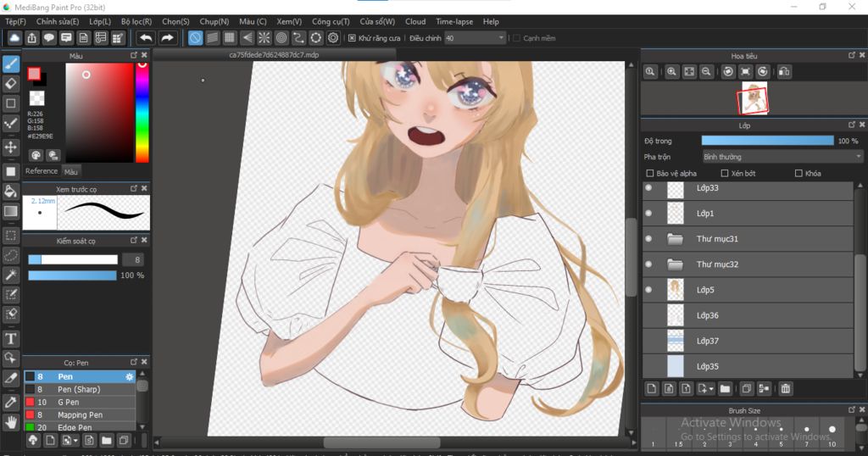Toggle the Khử răng cưa checkbox
This screenshot has width=868, height=456.
pyautogui.click(x=352, y=38)
